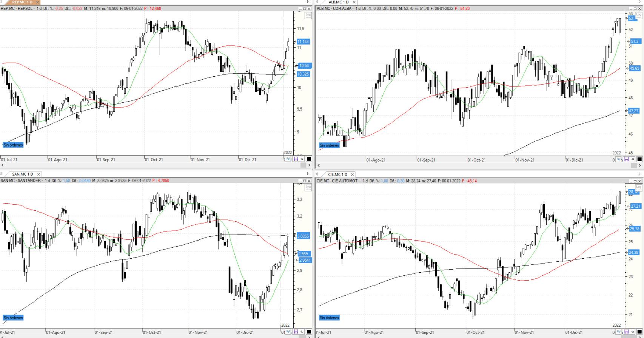
Task: Click the indicators wave icon in Repsol chart
Action: pos(288,159)
